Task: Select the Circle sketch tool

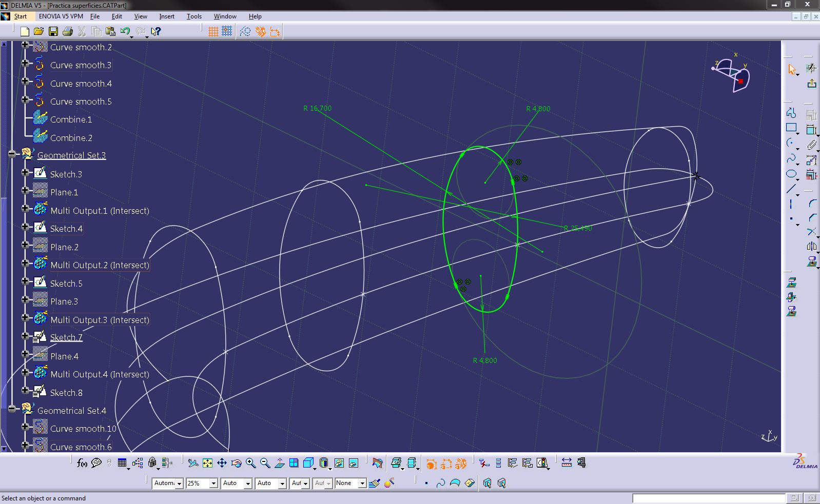Action: pos(791,143)
